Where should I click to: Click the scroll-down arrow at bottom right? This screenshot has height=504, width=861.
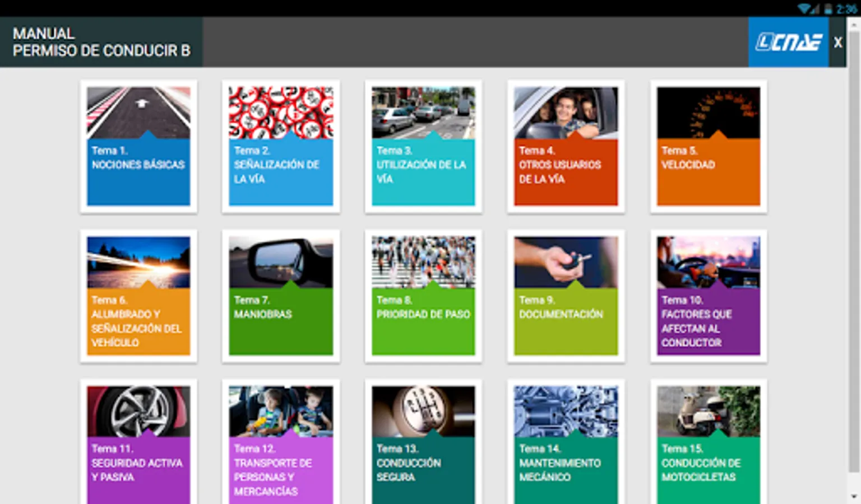point(854,496)
